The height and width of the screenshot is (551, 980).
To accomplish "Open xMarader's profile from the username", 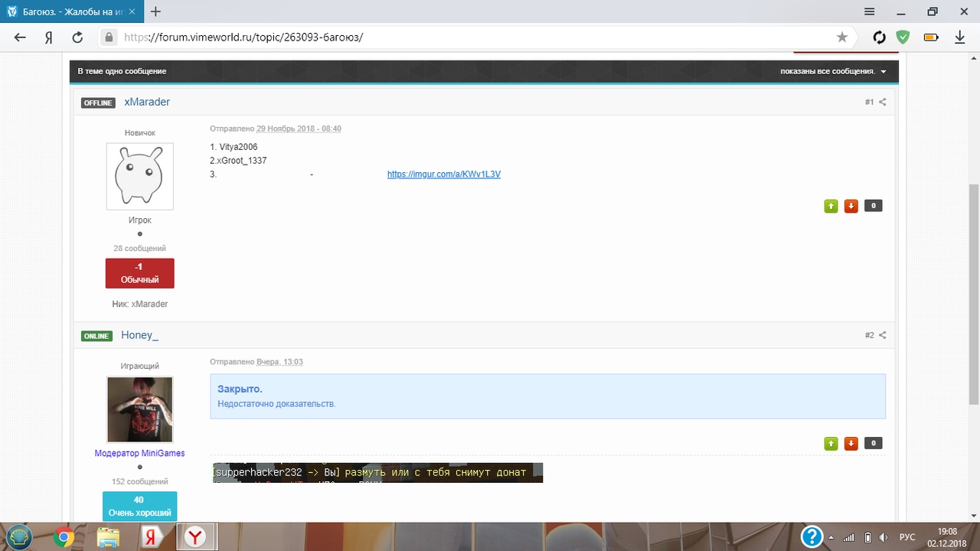I will [x=147, y=102].
